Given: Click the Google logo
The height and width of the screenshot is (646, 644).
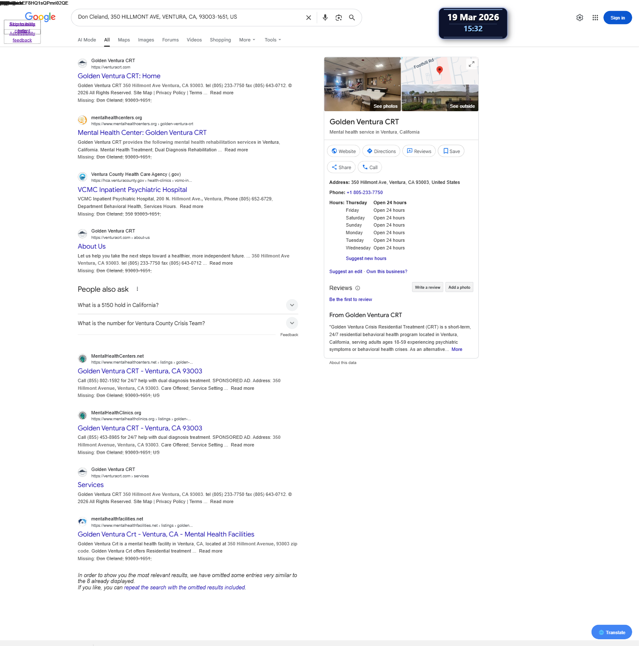Looking at the screenshot, I should click(40, 17).
